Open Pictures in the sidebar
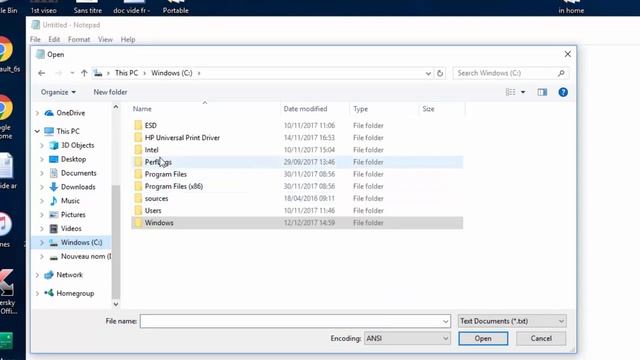 [73, 215]
